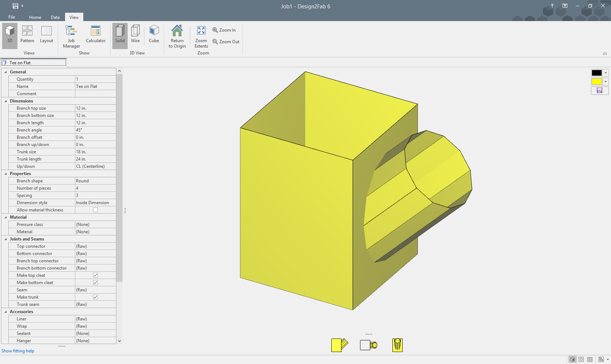Open the File menu
Screen dimensions: 611x364
pyautogui.click(x=12, y=17)
